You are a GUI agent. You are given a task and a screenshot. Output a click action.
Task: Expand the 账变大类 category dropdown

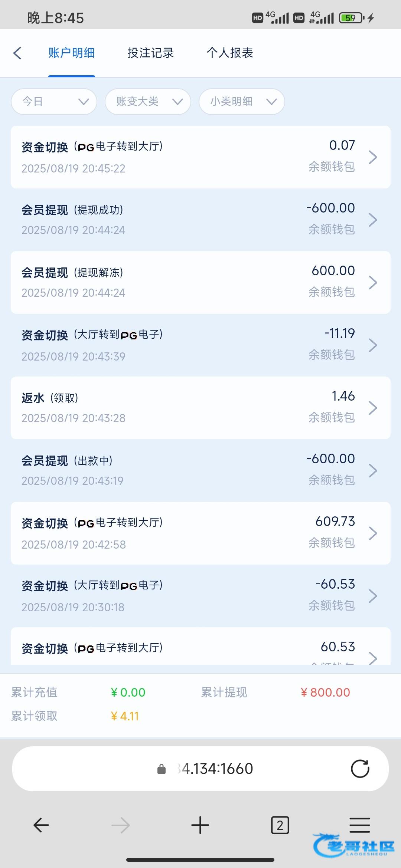click(148, 102)
